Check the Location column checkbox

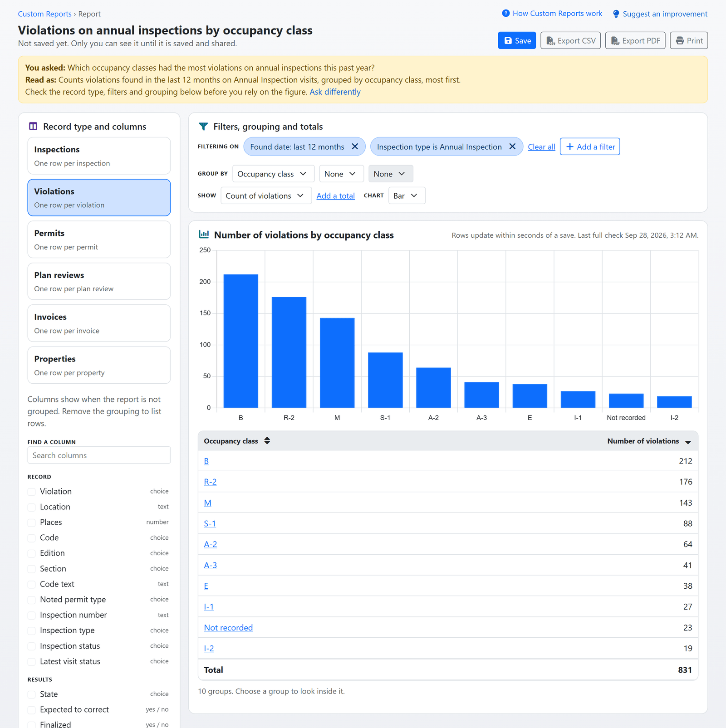(x=32, y=507)
